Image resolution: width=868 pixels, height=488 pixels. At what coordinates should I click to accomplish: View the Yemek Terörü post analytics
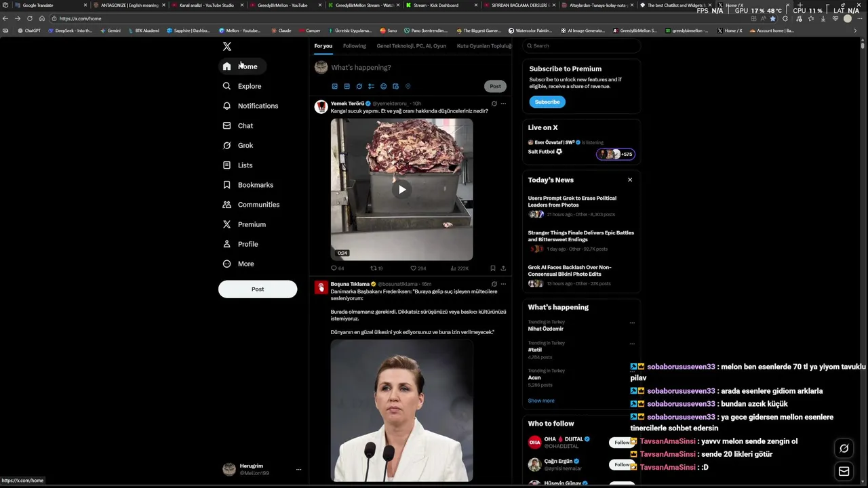[x=459, y=268]
